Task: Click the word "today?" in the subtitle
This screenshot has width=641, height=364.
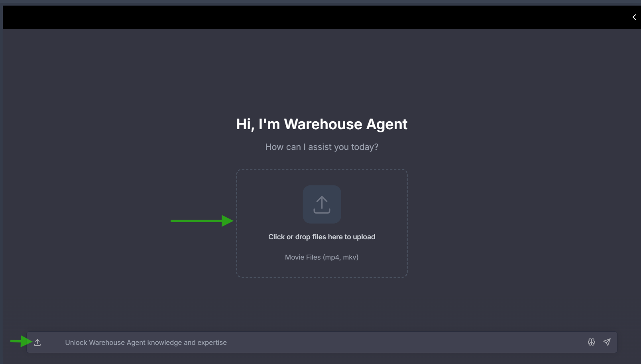Action: pyautogui.click(x=364, y=147)
